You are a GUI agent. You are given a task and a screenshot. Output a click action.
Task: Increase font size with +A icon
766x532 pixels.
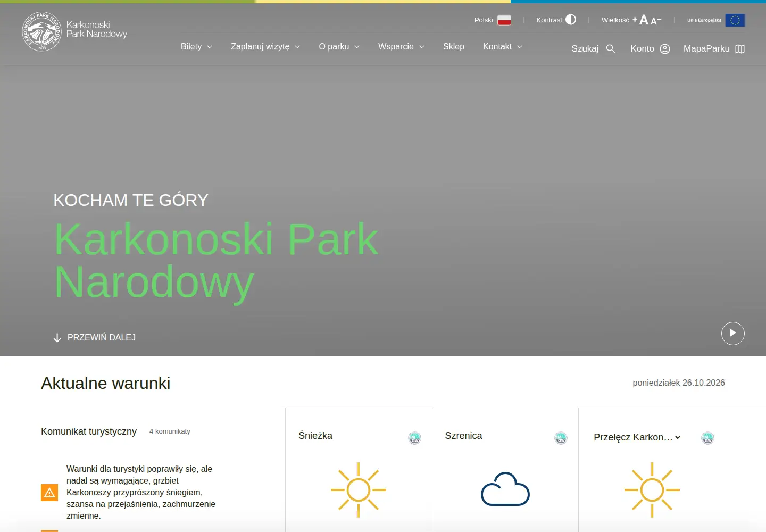pyautogui.click(x=640, y=20)
